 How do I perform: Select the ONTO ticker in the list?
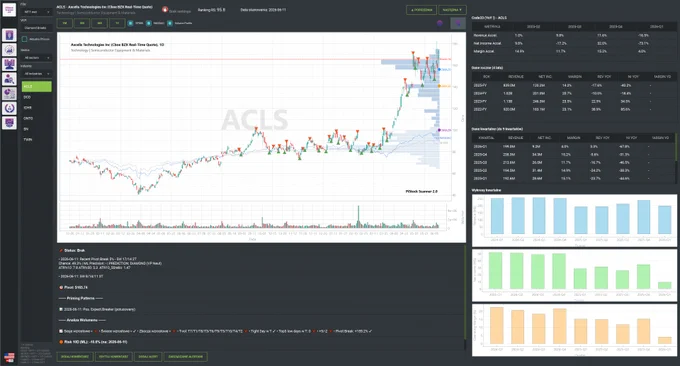(36, 118)
